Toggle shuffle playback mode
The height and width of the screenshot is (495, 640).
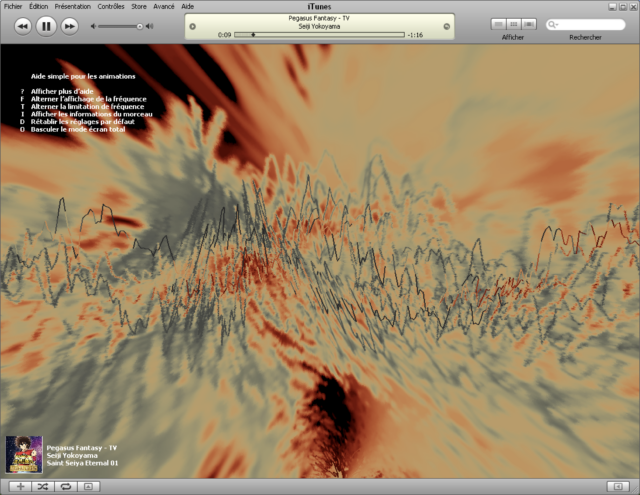[x=43, y=486]
